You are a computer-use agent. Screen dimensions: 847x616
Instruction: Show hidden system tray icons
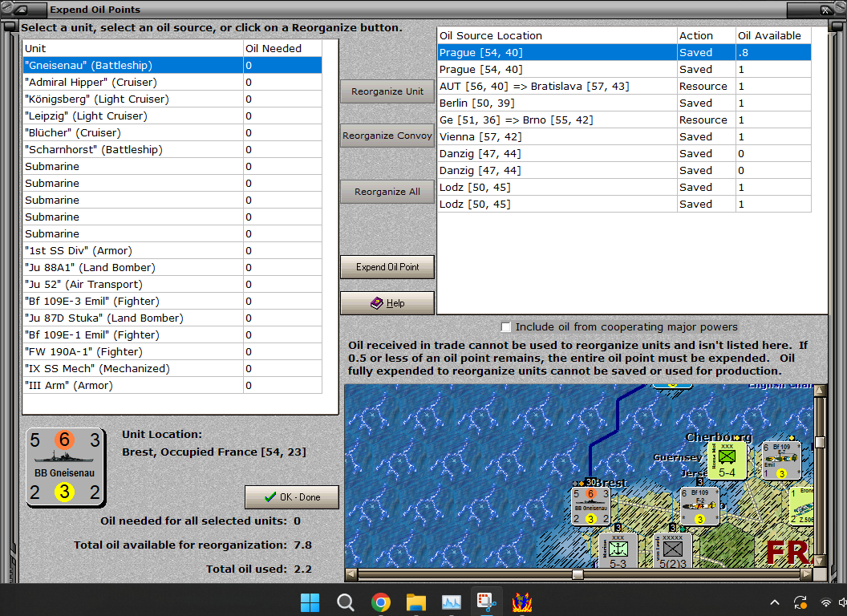click(775, 602)
